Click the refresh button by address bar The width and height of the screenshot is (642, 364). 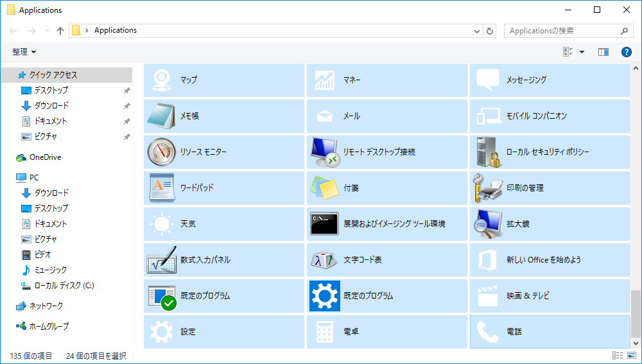coord(490,31)
